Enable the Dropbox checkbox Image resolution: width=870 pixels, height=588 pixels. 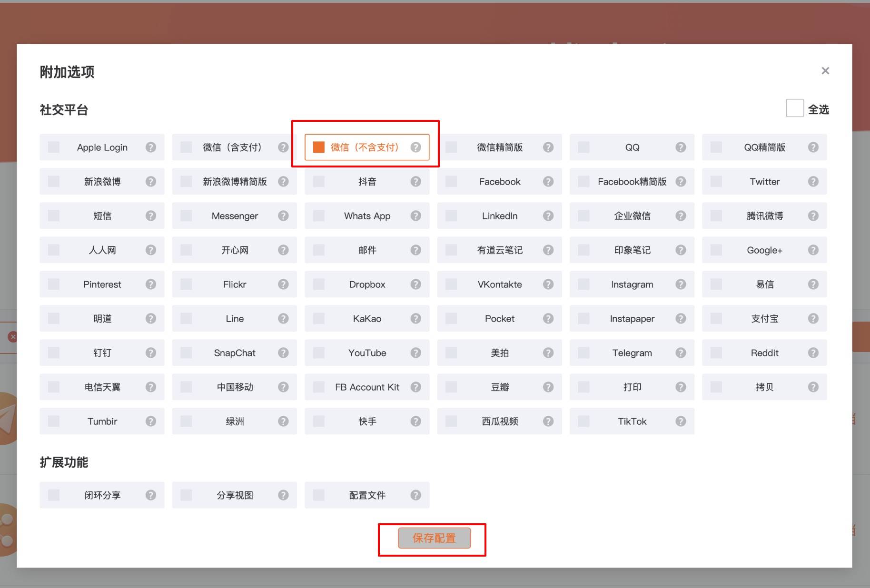(317, 284)
